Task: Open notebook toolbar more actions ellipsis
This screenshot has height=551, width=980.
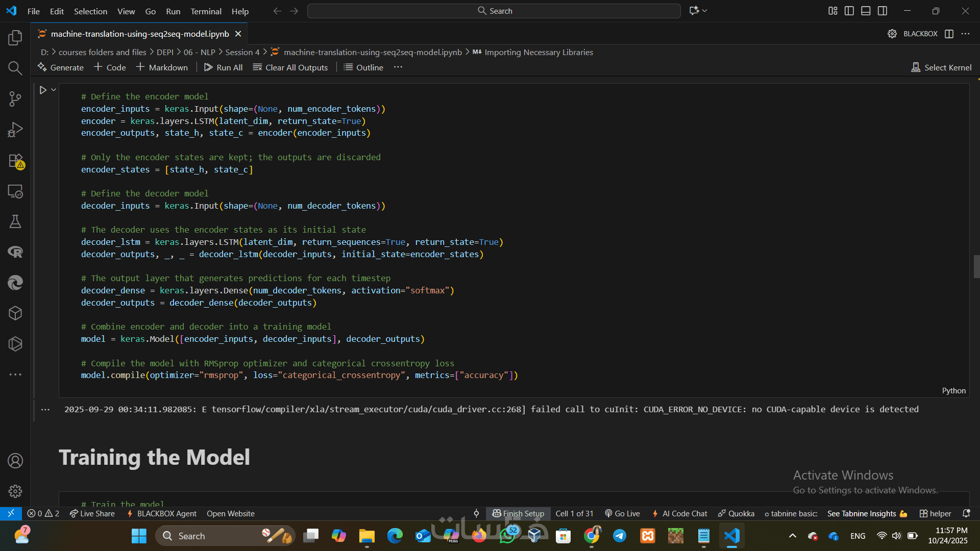Action: pos(398,67)
